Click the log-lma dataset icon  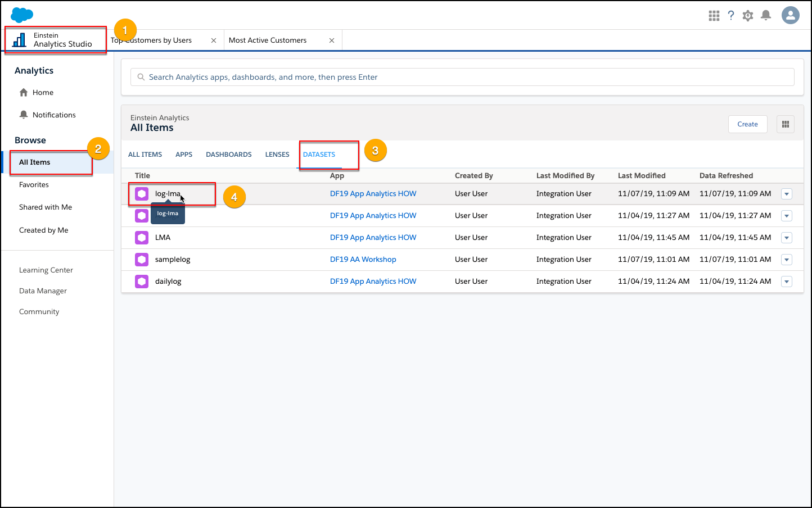142,194
